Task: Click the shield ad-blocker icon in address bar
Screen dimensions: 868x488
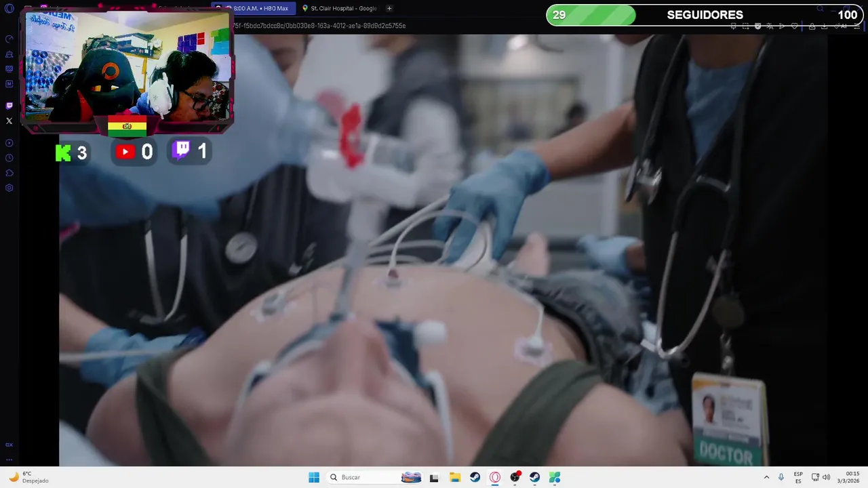Action: pos(757,26)
